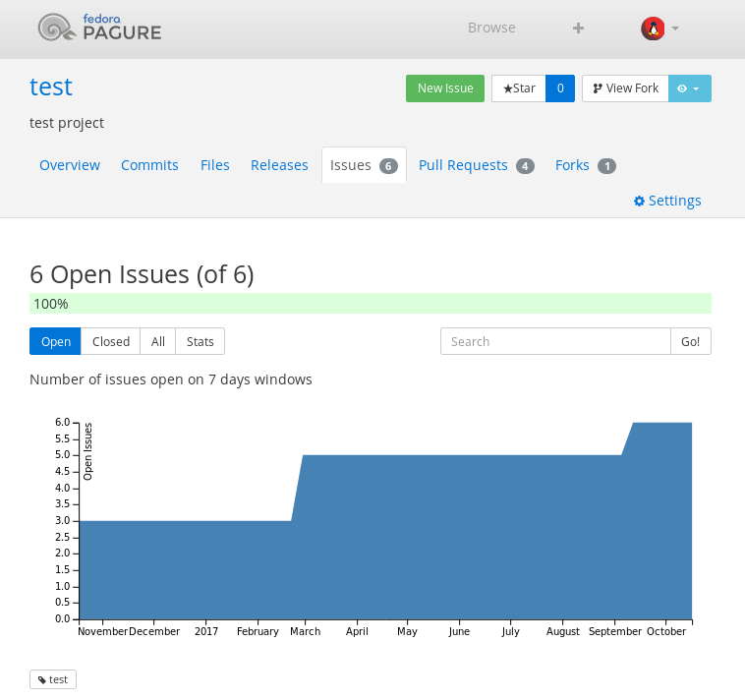The image size is (745, 700).
Task: Click the Forks count badge 1
Action: pyautogui.click(x=606, y=166)
